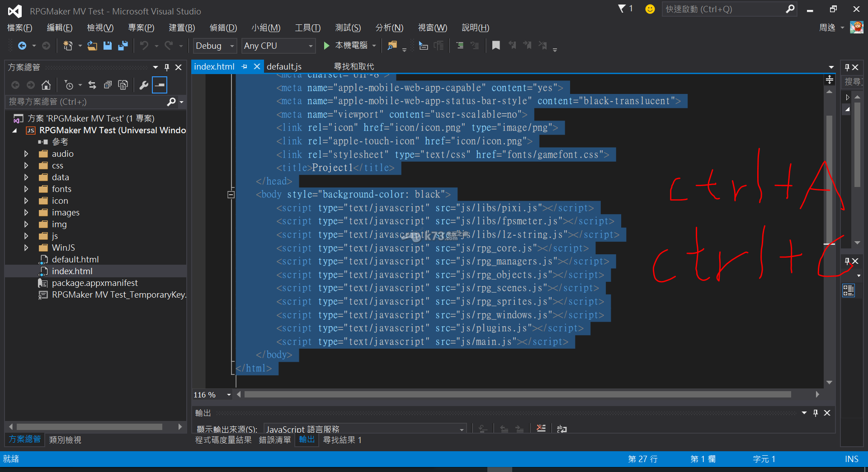This screenshot has width=868, height=472.
Task: Open the 錯誤清單 tab at bottom
Action: pos(274,440)
